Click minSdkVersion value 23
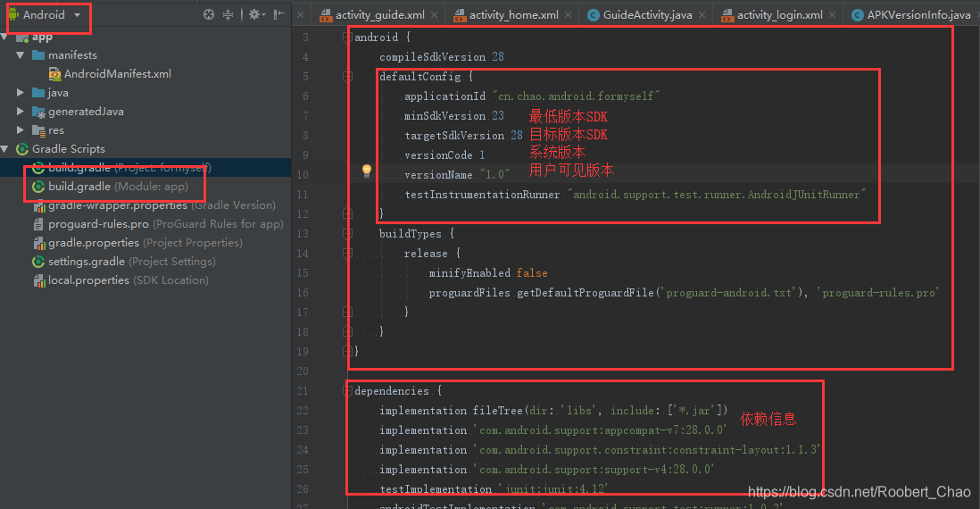The height and width of the screenshot is (509, 980). (497, 116)
